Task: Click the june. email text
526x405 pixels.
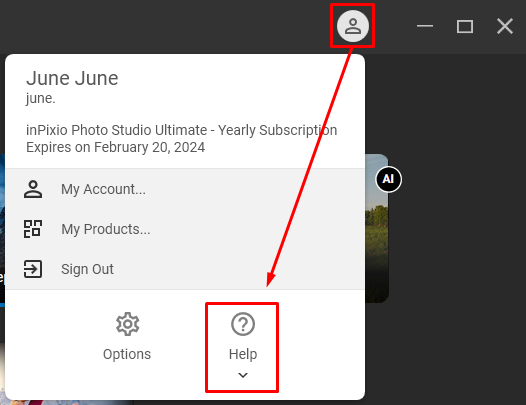Action: click(x=41, y=99)
